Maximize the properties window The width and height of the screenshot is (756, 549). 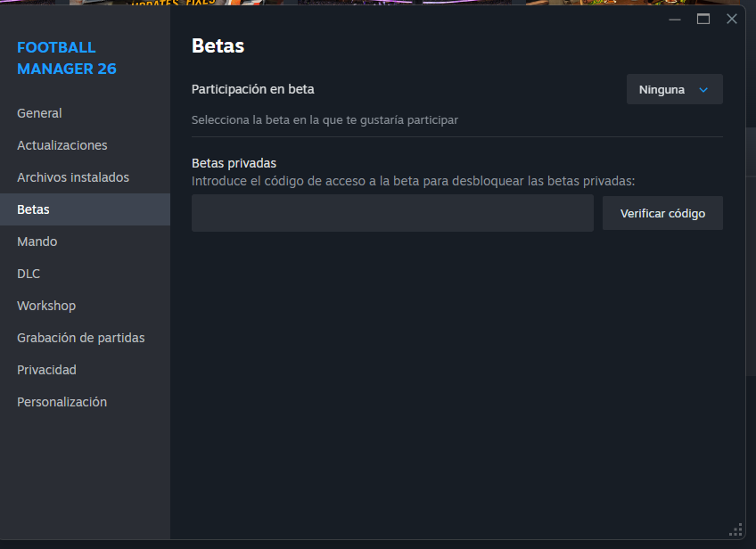[703, 19]
